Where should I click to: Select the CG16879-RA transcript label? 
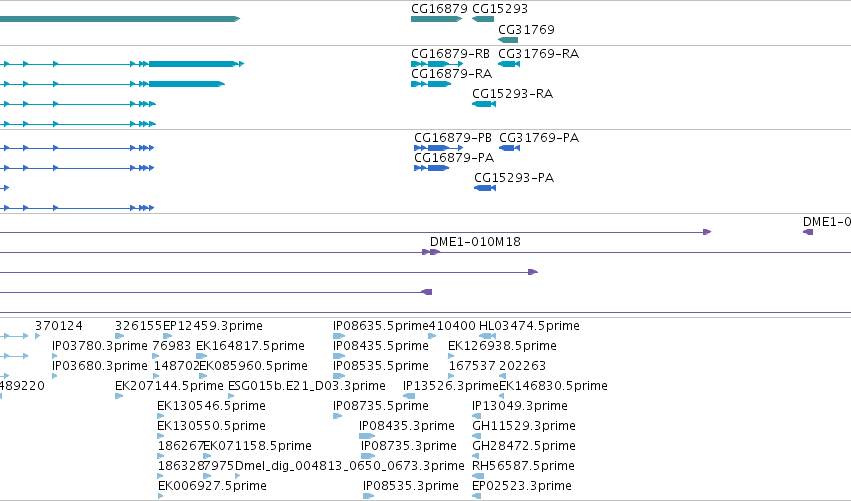[452, 73]
